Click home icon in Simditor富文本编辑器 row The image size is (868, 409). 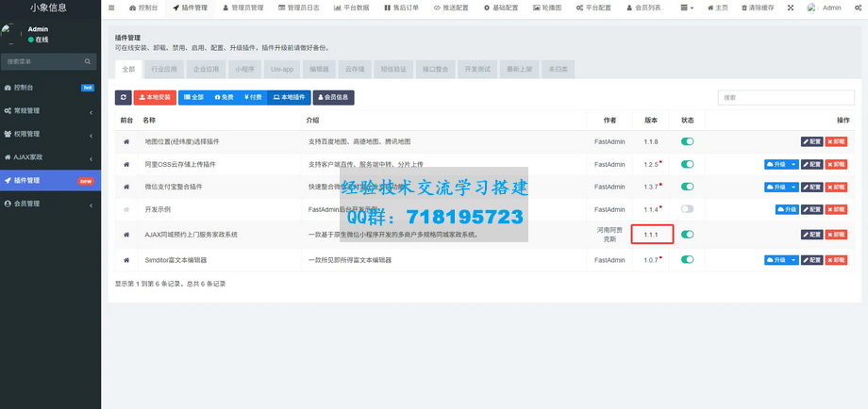[126, 260]
